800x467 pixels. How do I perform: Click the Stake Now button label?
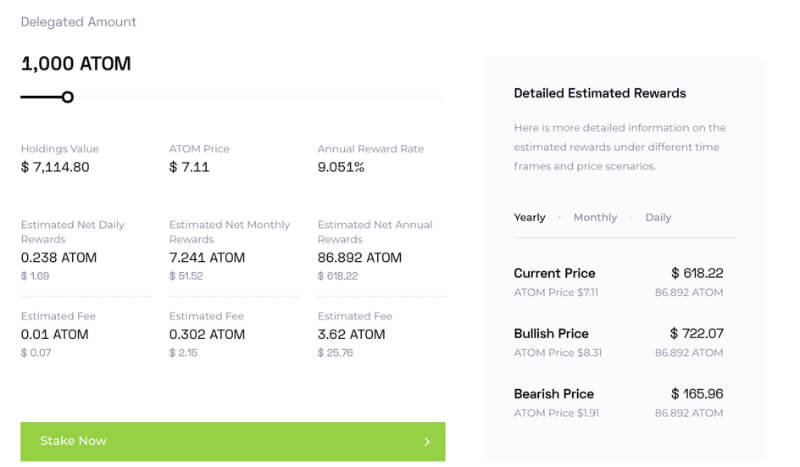point(73,441)
